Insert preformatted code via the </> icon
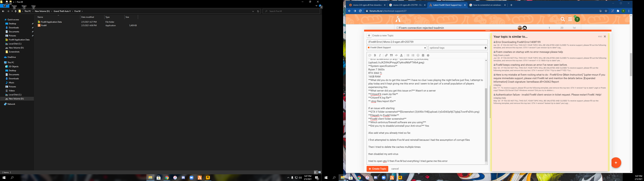Image resolution: width=644 pixels, height=181 pixels. click(x=396, y=55)
